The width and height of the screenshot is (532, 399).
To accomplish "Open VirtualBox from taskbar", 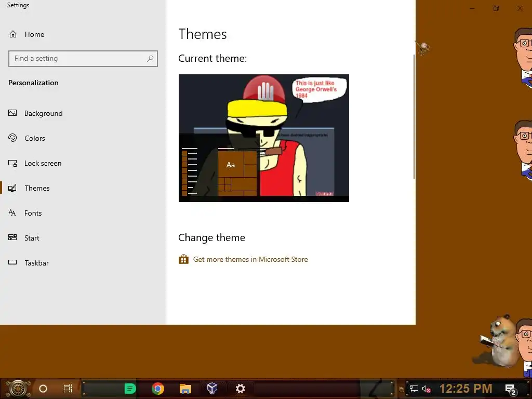I will point(212,389).
